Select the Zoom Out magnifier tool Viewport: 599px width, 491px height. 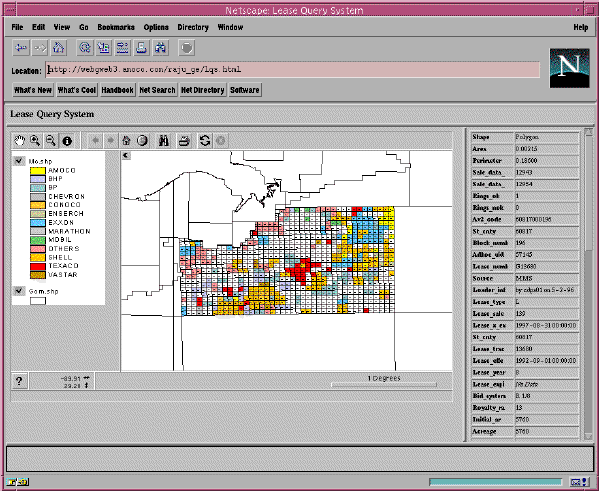click(x=51, y=141)
